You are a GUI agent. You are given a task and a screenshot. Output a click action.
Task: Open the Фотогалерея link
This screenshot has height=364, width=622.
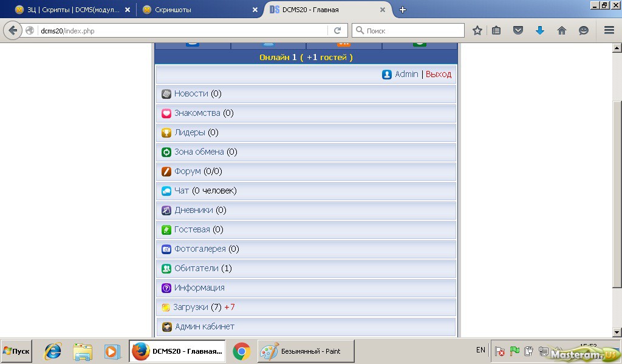coord(200,249)
